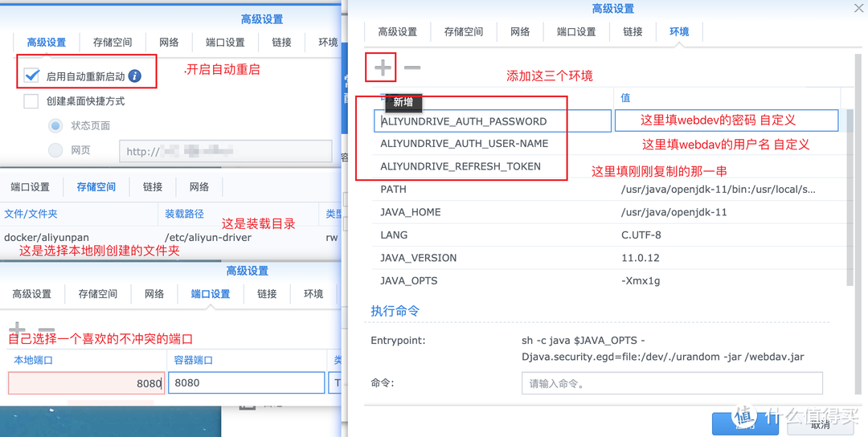Image resolution: width=868 pixels, height=437 pixels.
Task: Open 存储空间 tab in the environment window
Action: (x=464, y=32)
